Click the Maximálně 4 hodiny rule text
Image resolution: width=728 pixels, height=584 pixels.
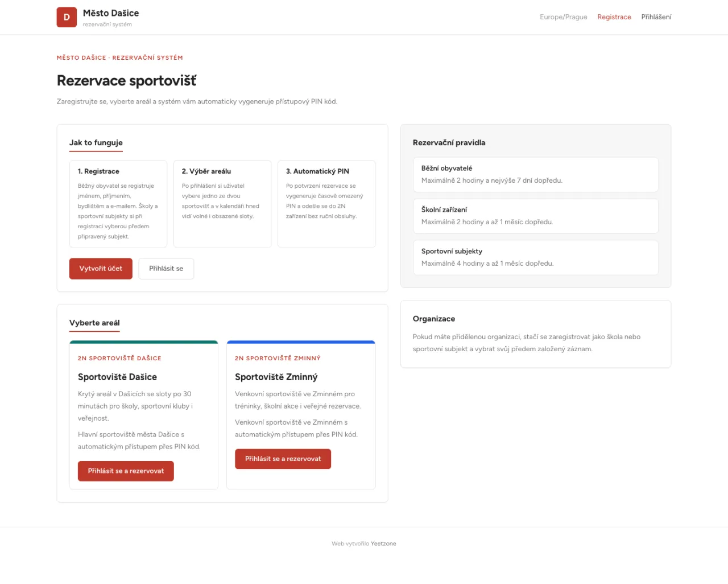coord(487,264)
